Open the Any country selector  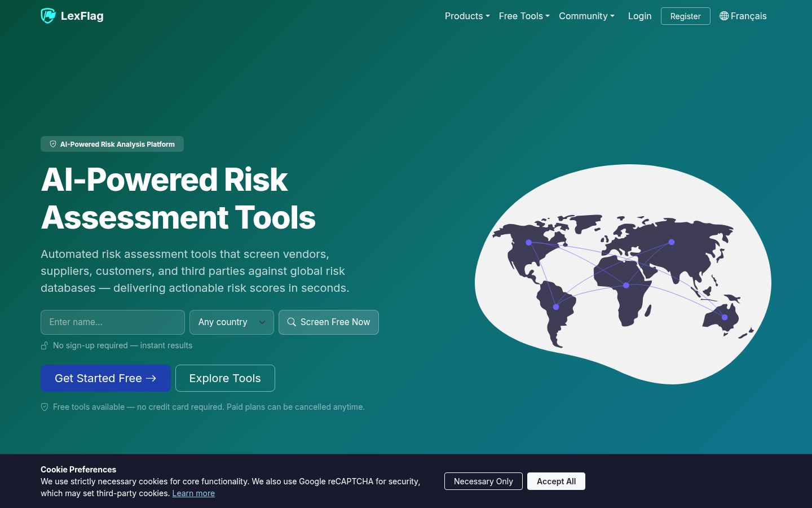tap(232, 322)
